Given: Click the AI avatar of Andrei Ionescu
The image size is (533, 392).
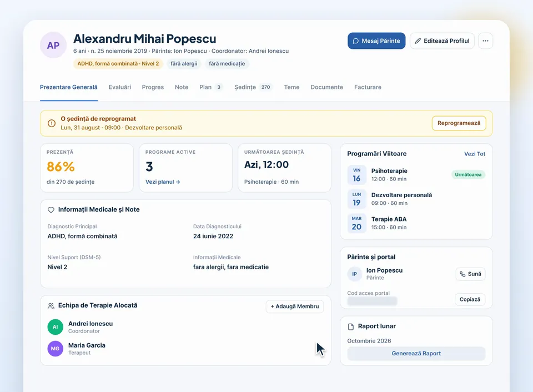Looking at the screenshot, I should click(56, 327).
